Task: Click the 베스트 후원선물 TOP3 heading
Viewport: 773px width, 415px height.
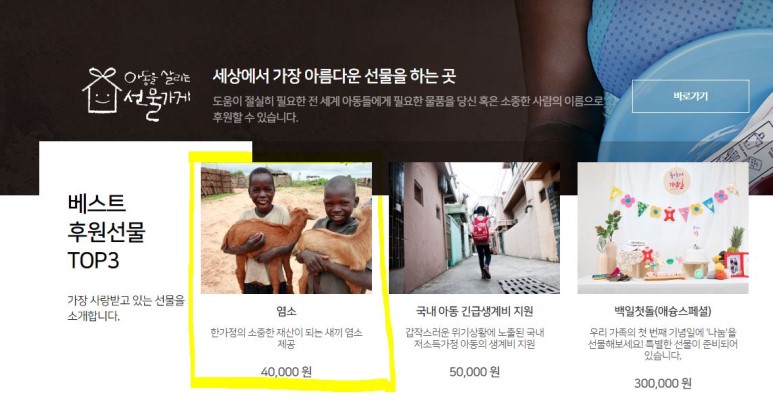Action: coord(106,232)
